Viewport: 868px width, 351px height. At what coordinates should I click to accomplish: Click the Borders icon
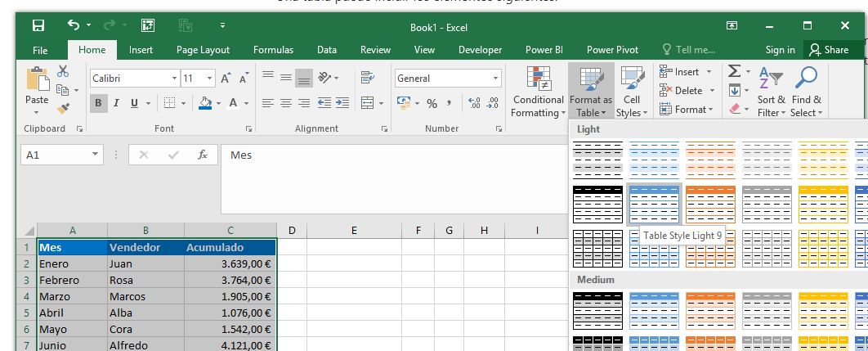pyautogui.click(x=169, y=103)
